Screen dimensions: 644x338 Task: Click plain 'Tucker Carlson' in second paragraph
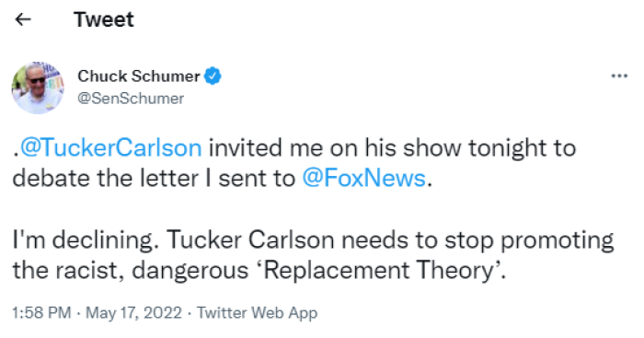[250, 239]
